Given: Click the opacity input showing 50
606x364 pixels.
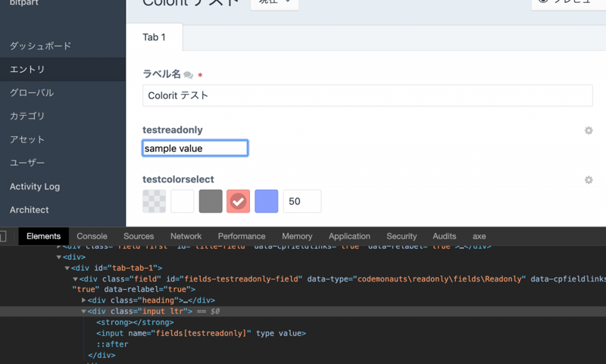Looking at the screenshot, I should click(x=301, y=201).
